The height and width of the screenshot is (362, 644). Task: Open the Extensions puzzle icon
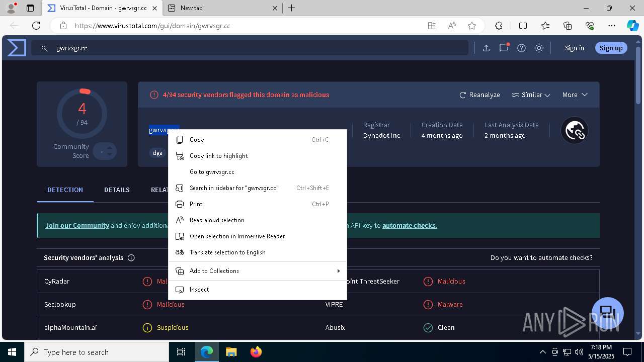[x=499, y=26]
